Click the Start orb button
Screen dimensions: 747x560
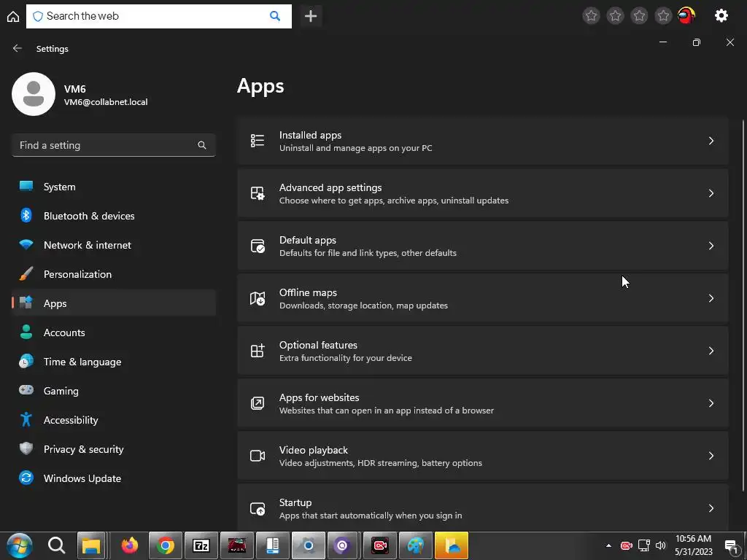click(x=20, y=545)
